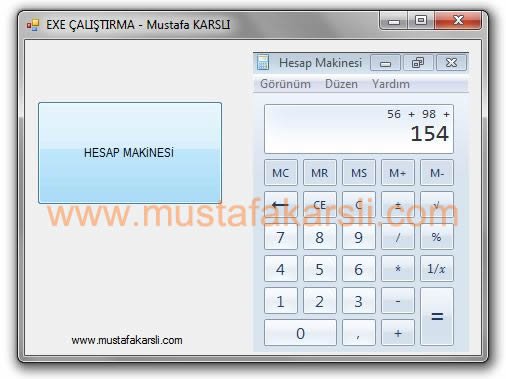Click the MR memory recall button
506x379 pixels.
[320, 173]
